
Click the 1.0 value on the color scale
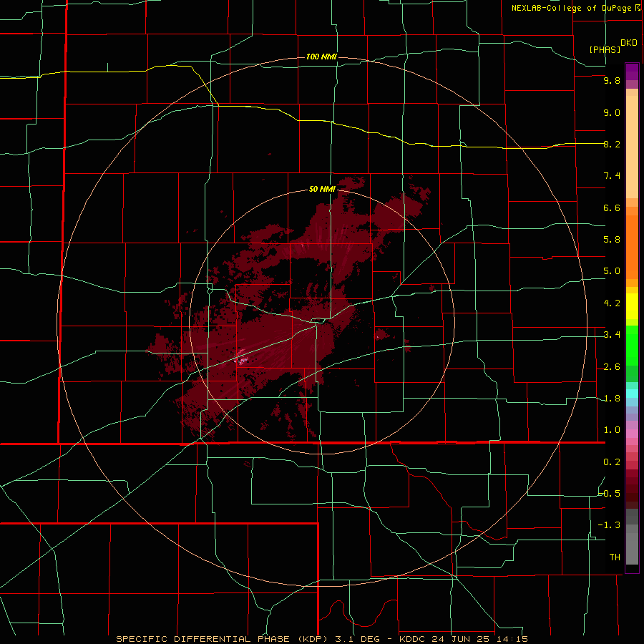(612, 429)
